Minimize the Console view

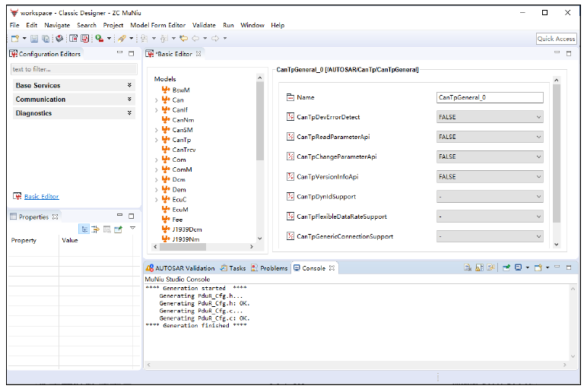click(557, 267)
